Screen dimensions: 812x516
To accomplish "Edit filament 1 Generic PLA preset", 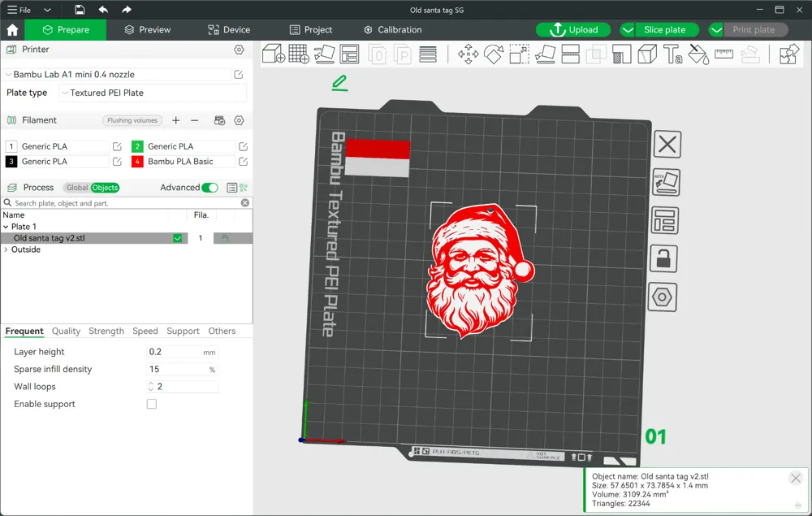I will coord(117,146).
